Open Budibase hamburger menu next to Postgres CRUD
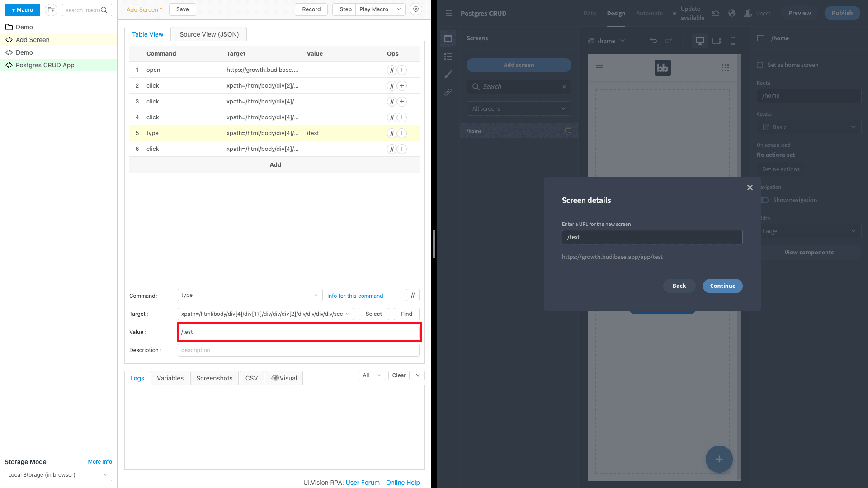 click(448, 13)
